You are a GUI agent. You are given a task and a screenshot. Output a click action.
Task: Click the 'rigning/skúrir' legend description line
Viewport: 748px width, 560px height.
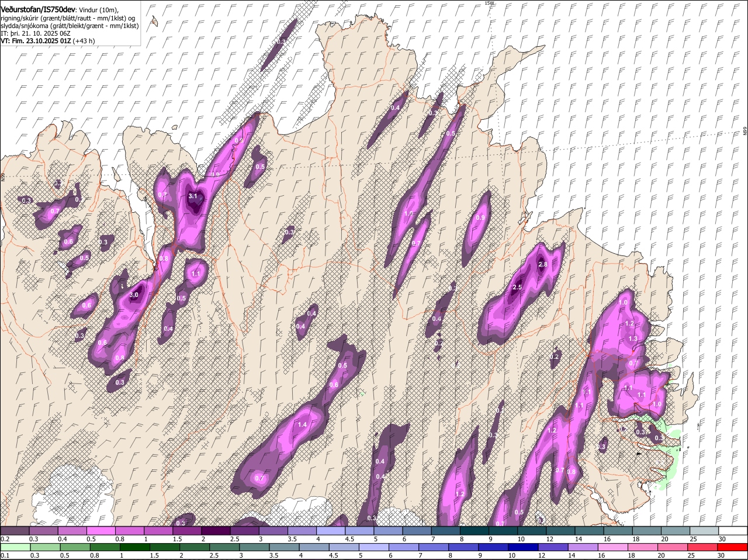click(x=68, y=18)
